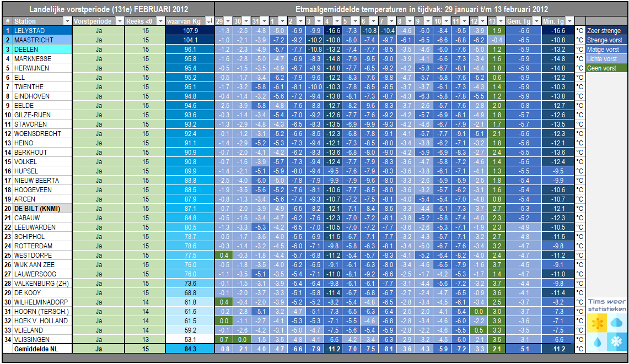Open the waarvan Kg sorted filter dropdown
Screen dimensions: 629x364
(209, 21)
